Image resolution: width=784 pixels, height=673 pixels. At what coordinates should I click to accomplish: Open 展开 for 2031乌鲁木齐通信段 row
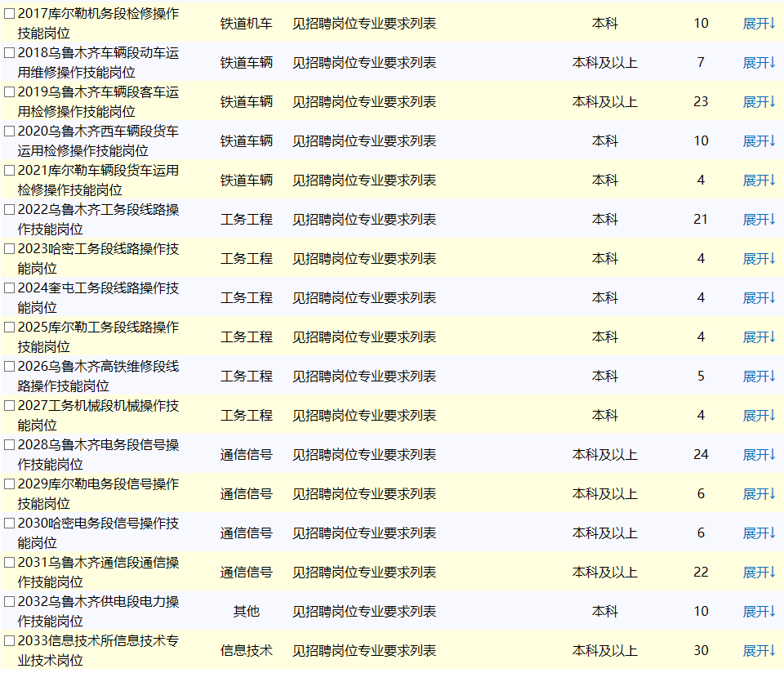click(759, 572)
